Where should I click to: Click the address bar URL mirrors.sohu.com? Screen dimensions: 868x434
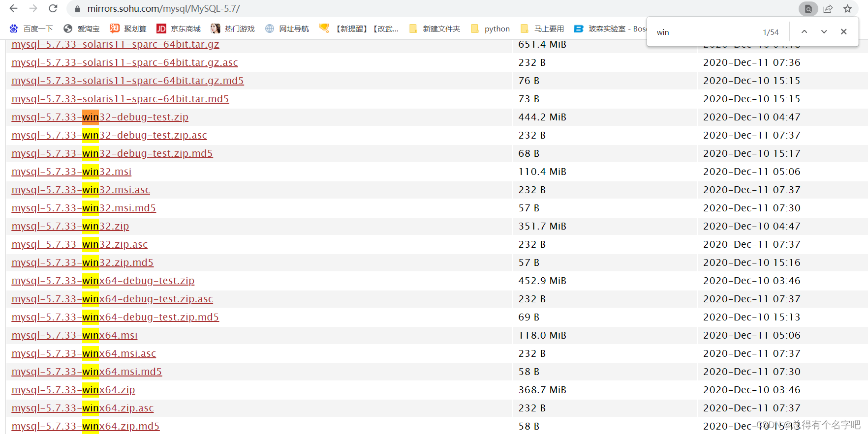tap(163, 9)
